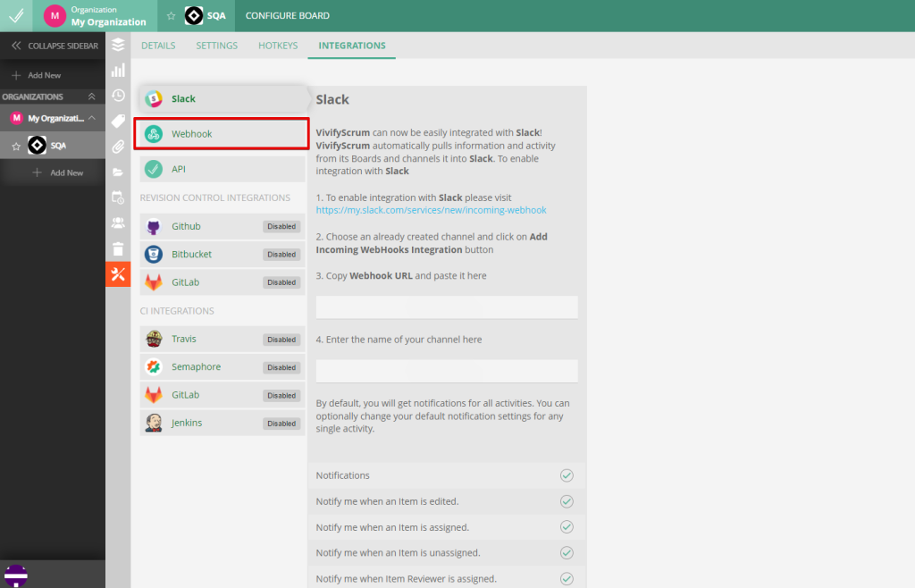Screen dimensions: 915x588
Task: Switch to the Settings tab
Action: click(217, 46)
